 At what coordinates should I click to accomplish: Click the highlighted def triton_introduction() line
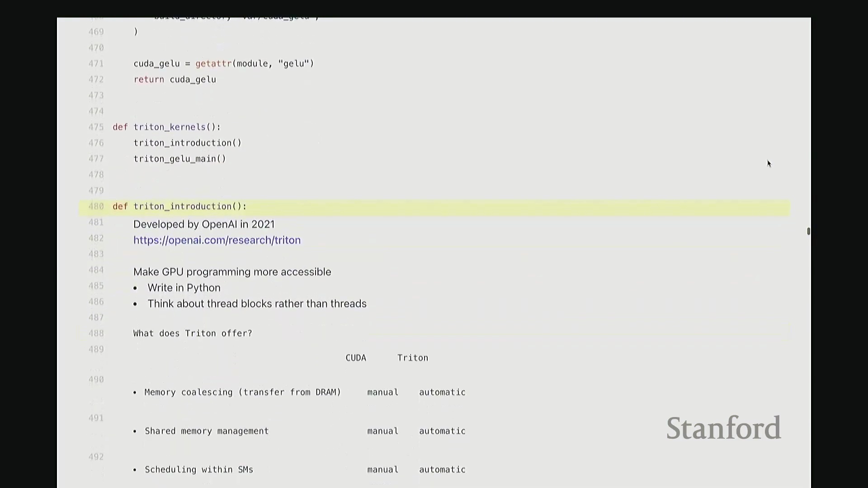tap(190, 206)
